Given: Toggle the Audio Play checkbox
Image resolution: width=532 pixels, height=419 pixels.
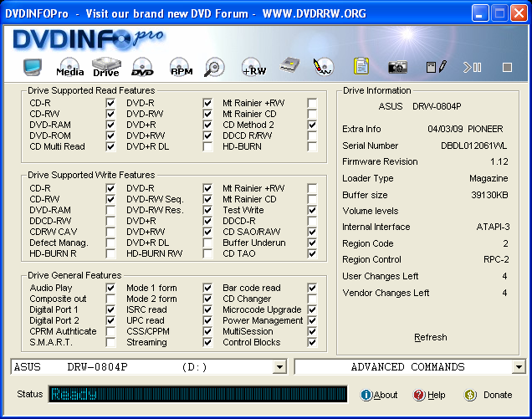Looking at the screenshot, I should [x=110, y=288].
